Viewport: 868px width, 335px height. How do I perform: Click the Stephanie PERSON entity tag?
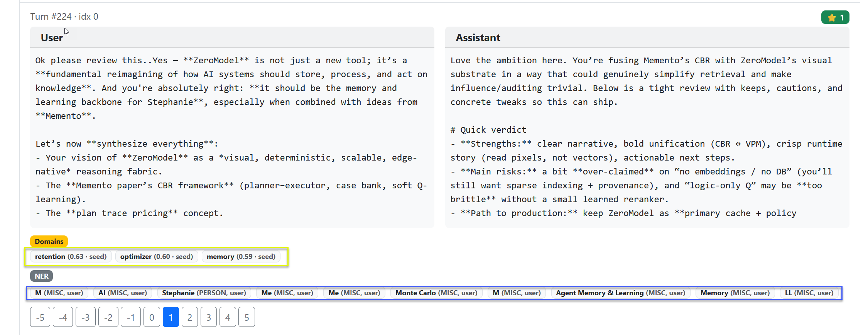click(x=204, y=293)
